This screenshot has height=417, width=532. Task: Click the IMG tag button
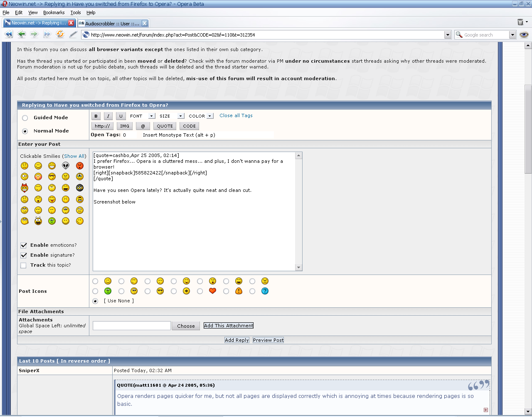[124, 126]
